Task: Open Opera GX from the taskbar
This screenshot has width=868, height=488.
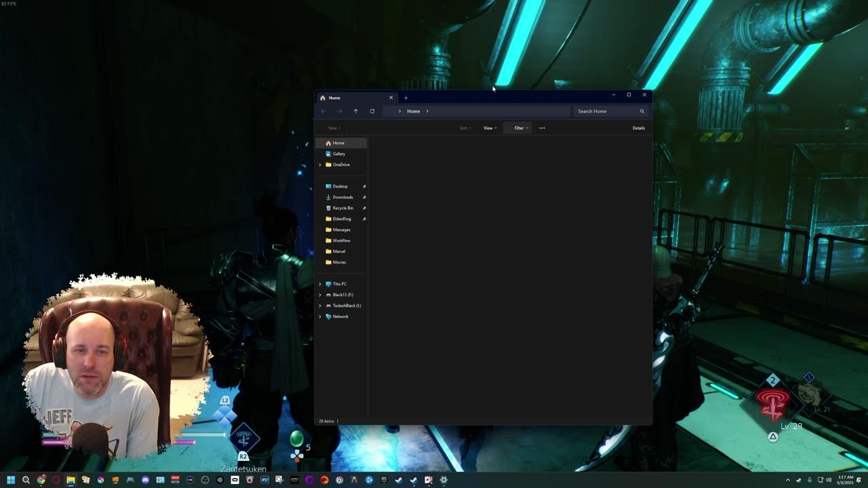Action: coord(56,480)
